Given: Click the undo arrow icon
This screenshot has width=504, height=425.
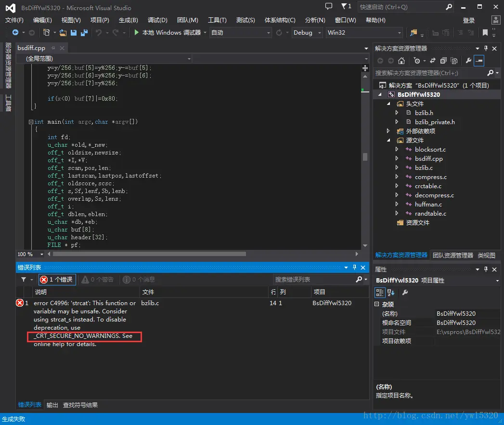Looking at the screenshot, I should (99, 32).
